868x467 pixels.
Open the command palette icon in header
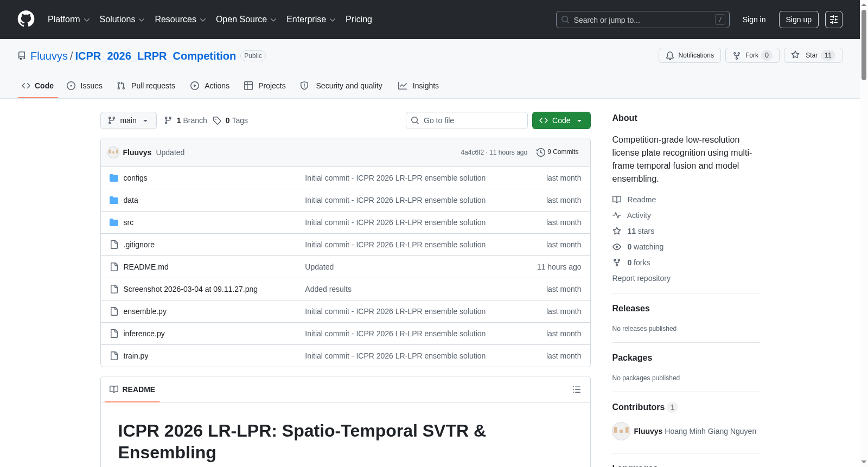click(834, 20)
